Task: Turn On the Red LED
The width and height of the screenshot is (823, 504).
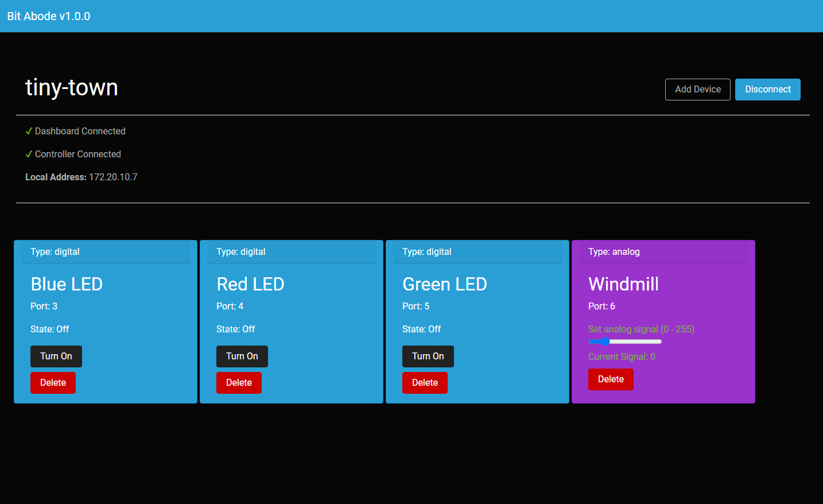Action: click(242, 356)
